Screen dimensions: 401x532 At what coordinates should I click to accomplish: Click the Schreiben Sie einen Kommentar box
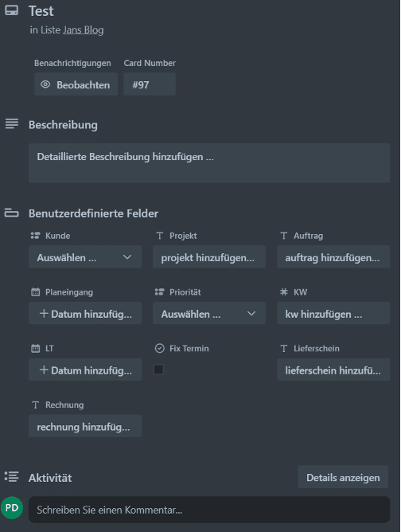pos(209,509)
